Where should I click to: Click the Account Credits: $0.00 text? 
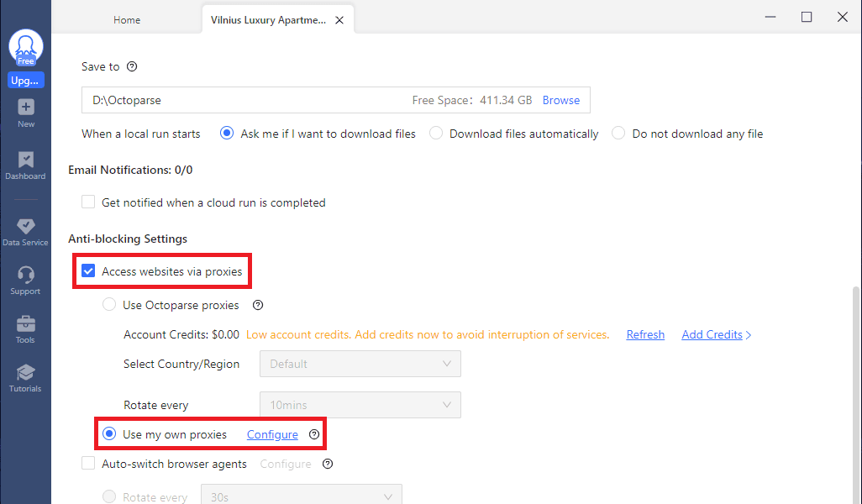point(181,334)
